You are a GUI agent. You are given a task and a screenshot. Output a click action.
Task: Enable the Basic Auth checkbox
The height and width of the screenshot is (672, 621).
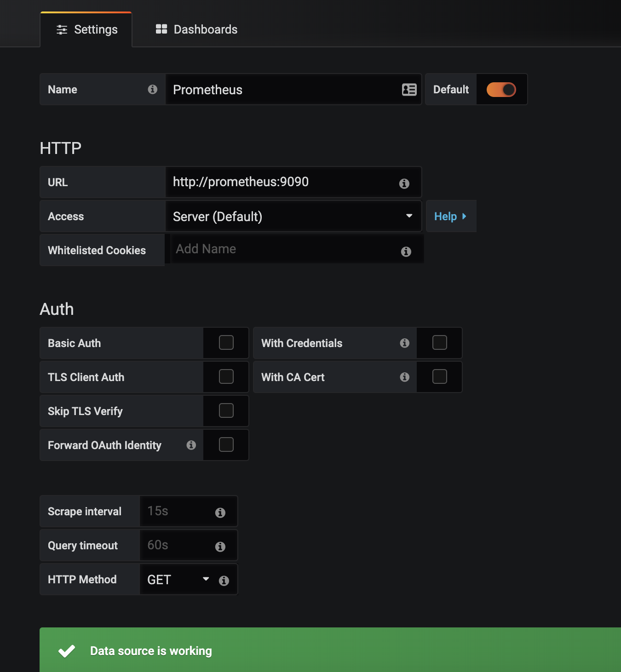click(x=226, y=342)
